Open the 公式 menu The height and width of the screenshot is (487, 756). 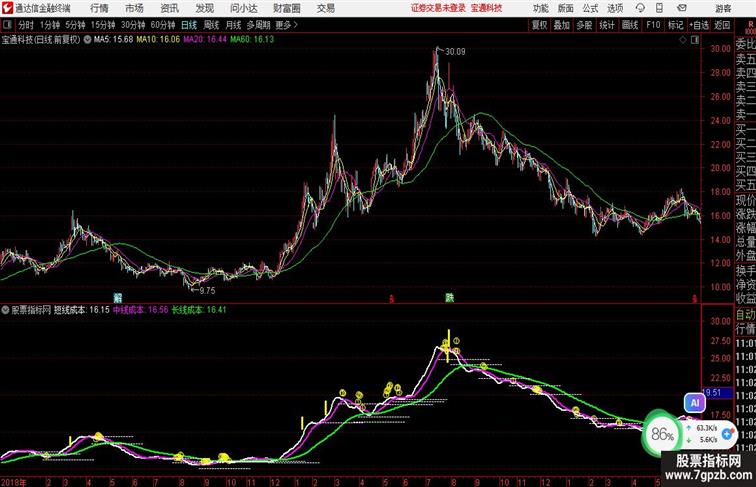(x=590, y=8)
